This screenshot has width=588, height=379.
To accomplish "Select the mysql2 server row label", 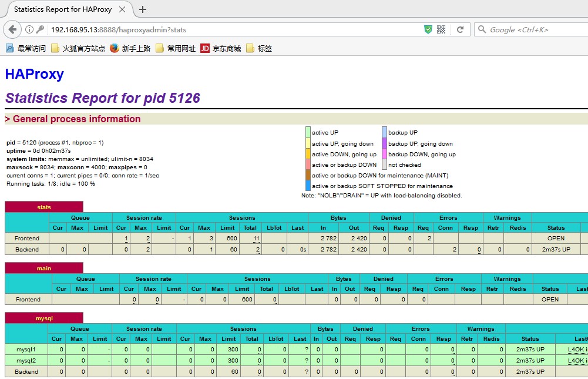I will pyautogui.click(x=26, y=361).
